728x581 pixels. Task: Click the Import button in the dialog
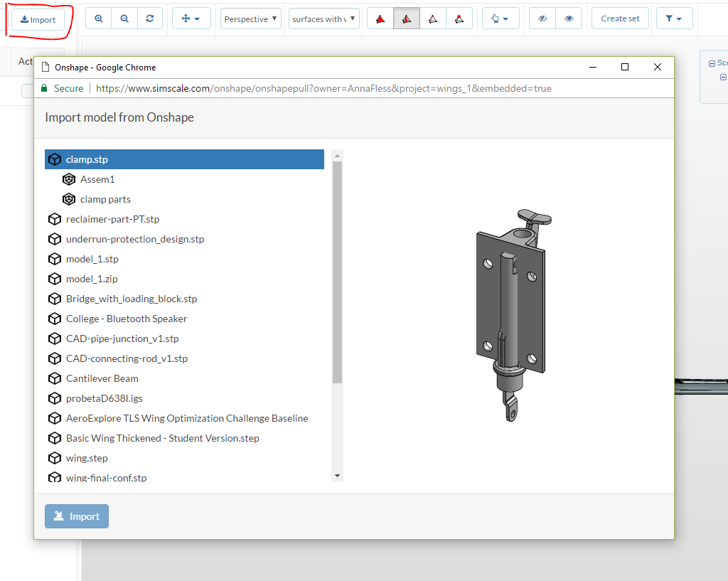[x=77, y=516]
